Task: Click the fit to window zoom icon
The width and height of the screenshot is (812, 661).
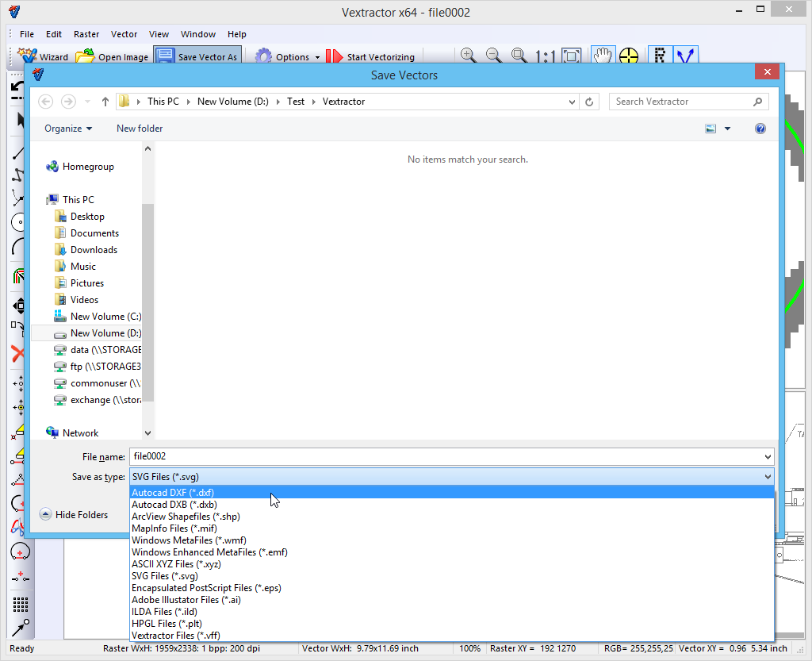Action: point(571,56)
